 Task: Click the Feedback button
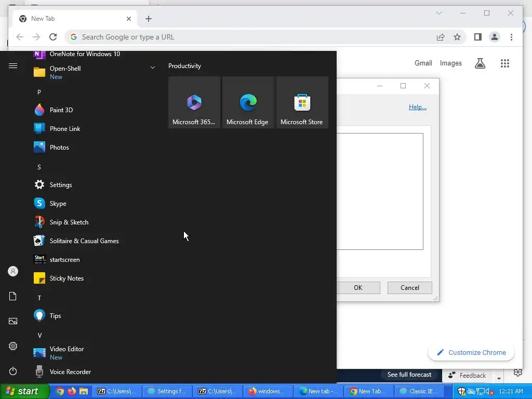click(x=467, y=375)
